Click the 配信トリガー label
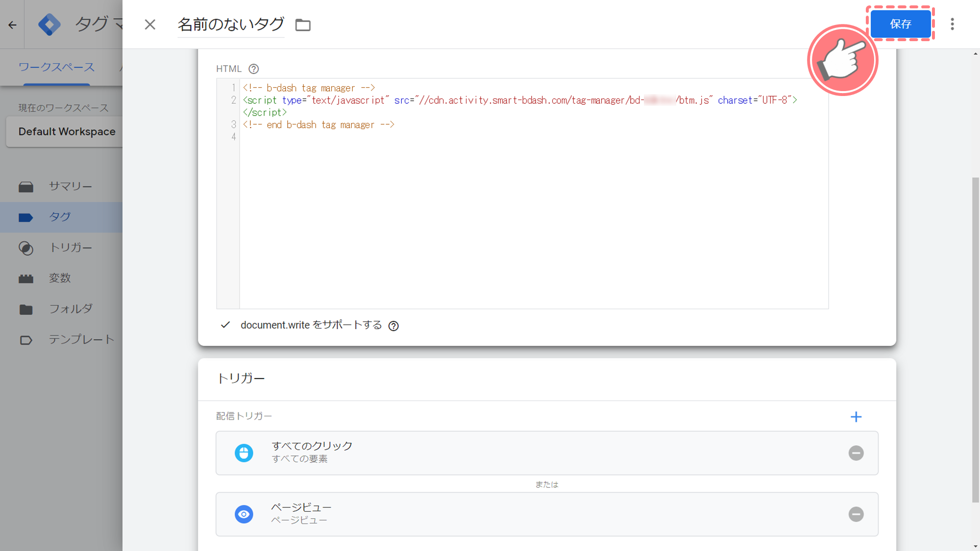The image size is (980, 551). (244, 416)
